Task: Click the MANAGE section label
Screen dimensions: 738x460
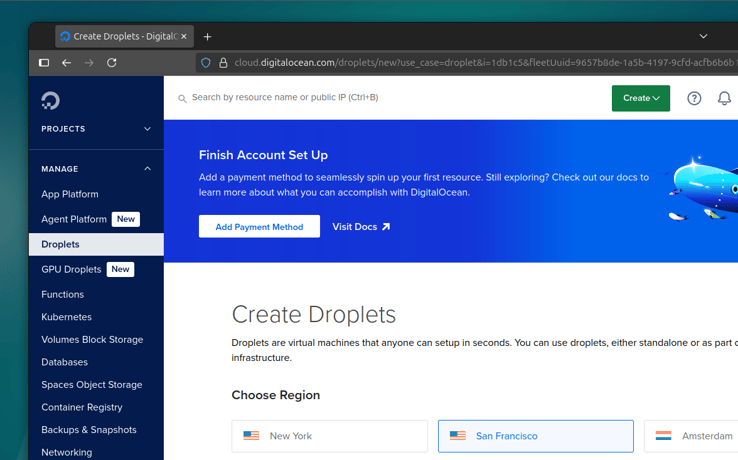Action: click(60, 169)
